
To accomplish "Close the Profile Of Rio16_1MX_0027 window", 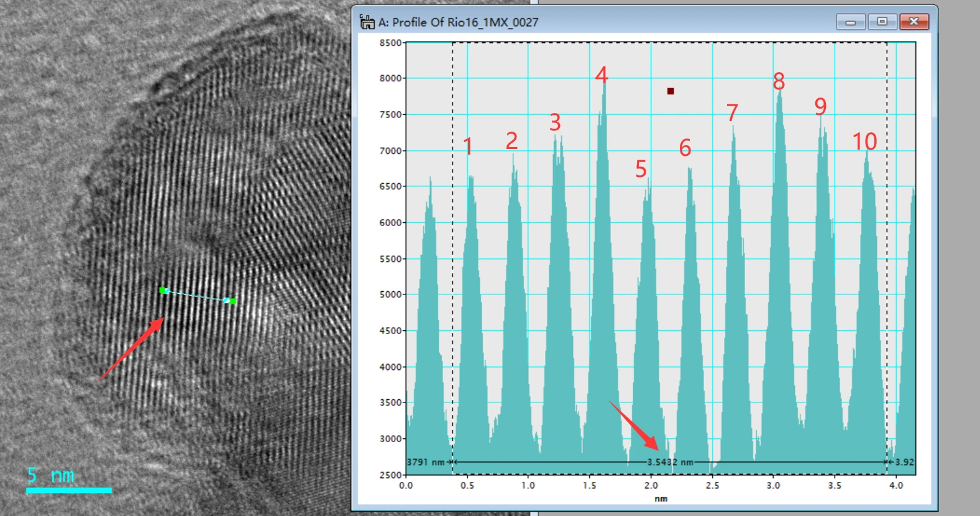I will tap(914, 22).
